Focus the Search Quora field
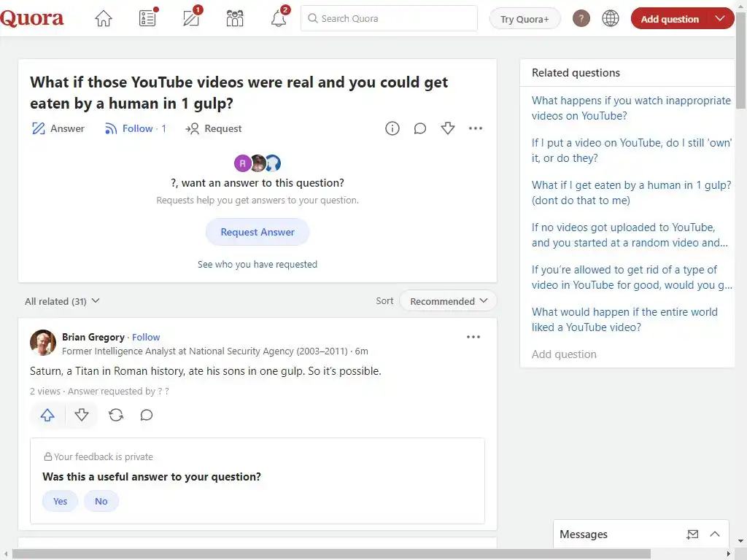Image resolution: width=747 pixels, height=560 pixels. [x=389, y=18]
